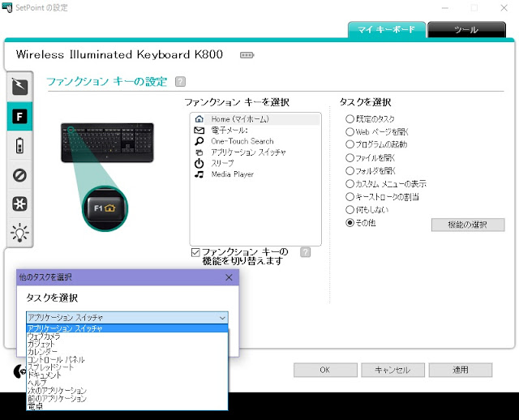Viewport: 519px width, 420px height.
Task: Click the application switcher icon in list
Action: (199, 152)
